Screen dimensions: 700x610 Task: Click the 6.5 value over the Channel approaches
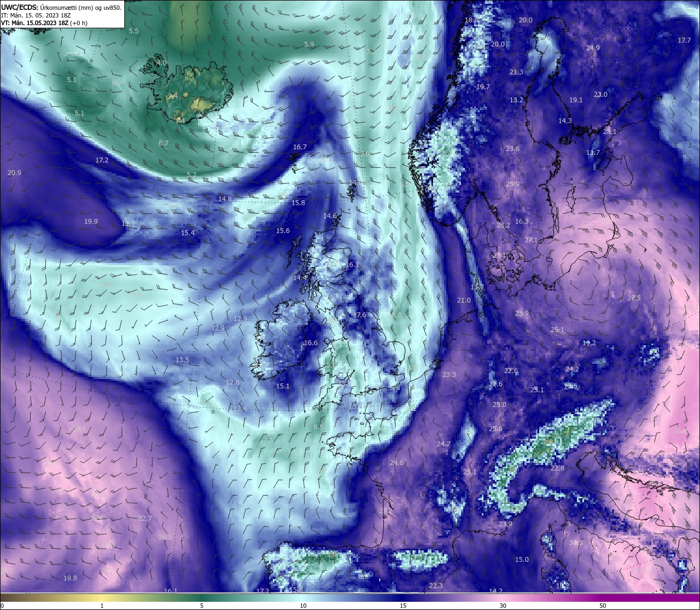pos(318,427)
